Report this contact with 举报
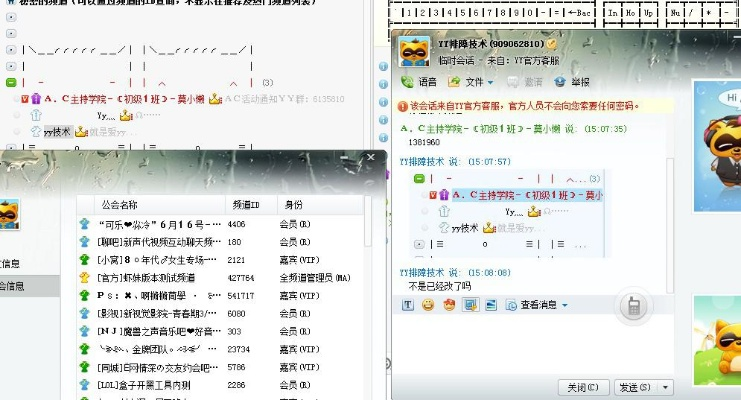The width and height of the screenshot is (741, 400). pyautogui.click(x=572, y=82)
